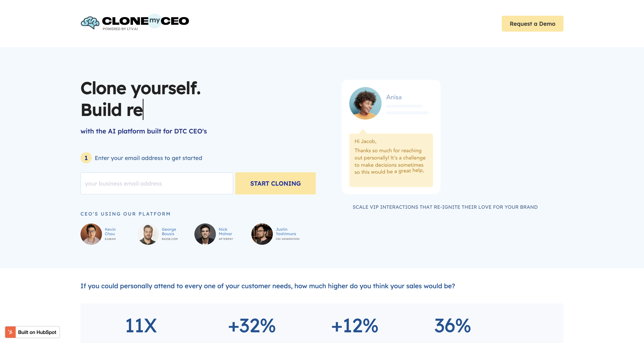Click the Nick Molnar name label

point(225,231)
